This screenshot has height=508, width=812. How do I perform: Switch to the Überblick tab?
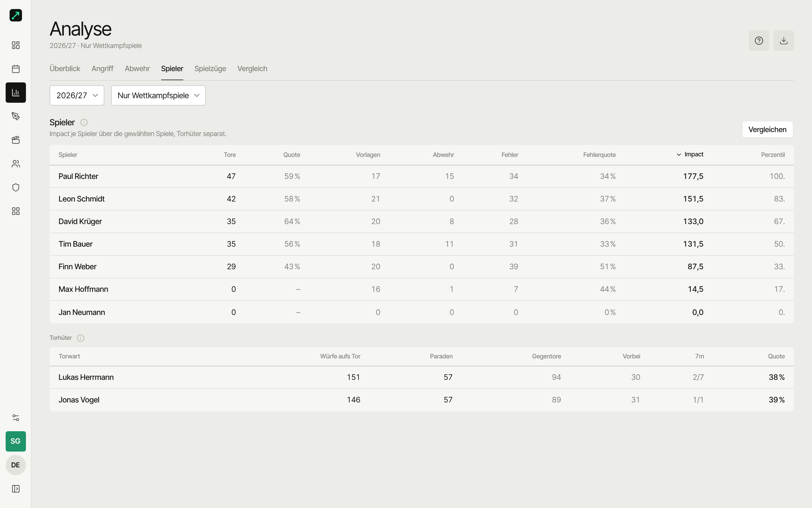point(65,69)
